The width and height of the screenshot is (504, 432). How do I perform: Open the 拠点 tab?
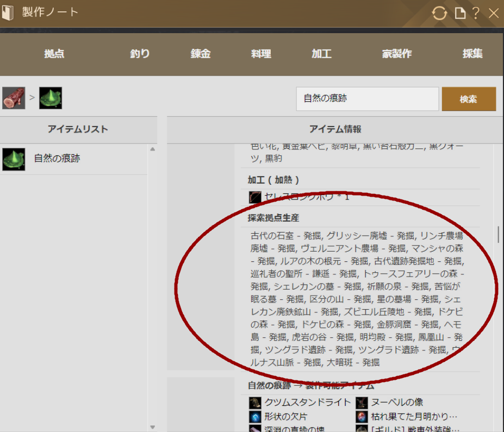pyautogui.click(x=54, y=54)
